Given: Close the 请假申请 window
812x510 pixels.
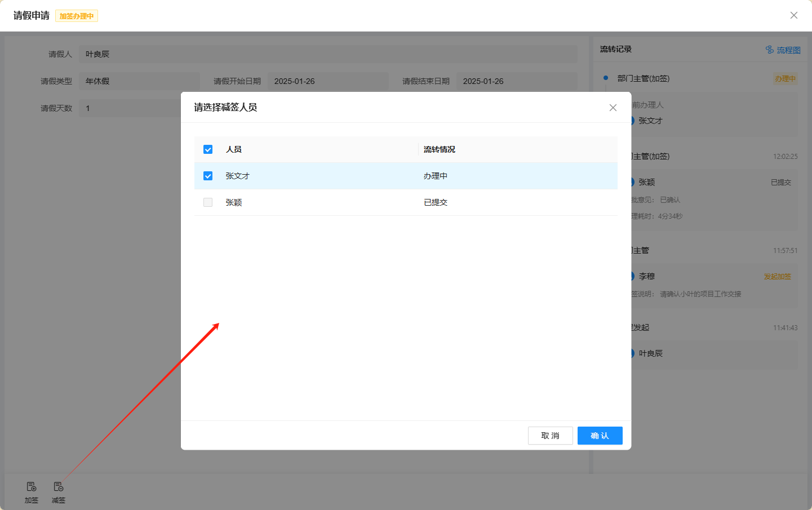Looking at the screenshot, I should (793, 15).
